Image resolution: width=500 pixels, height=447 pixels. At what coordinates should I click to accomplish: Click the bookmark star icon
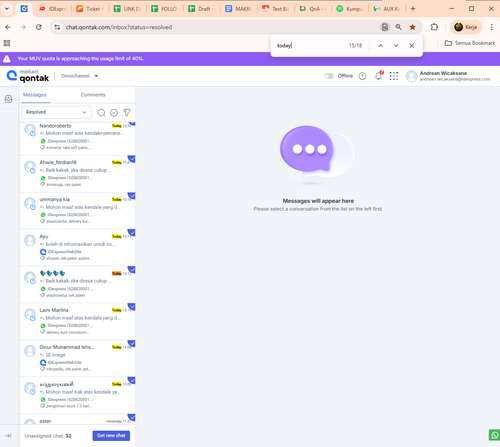tap(413, 27)
